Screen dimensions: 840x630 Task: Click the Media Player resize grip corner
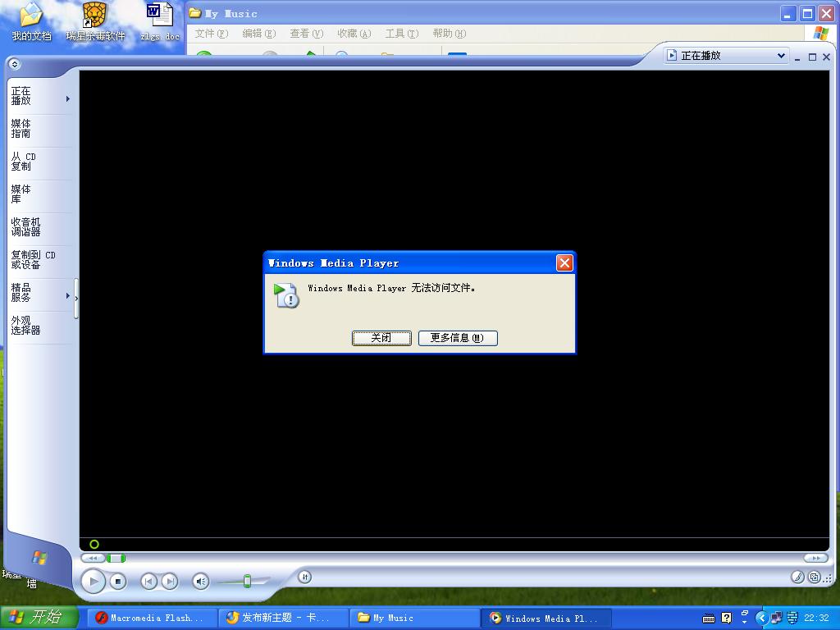829,578
